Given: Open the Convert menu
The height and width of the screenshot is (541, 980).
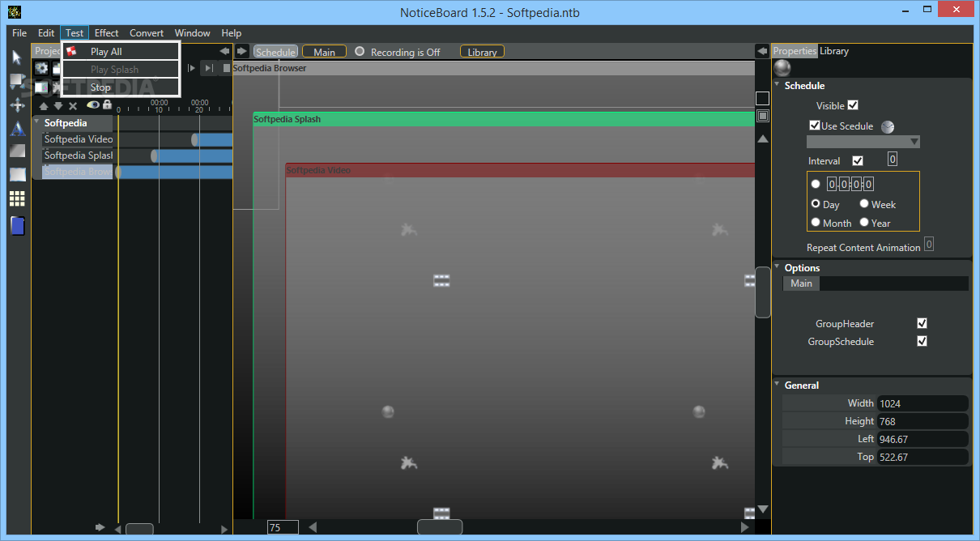Looking at the screenshot, I should tap(147, 33).
